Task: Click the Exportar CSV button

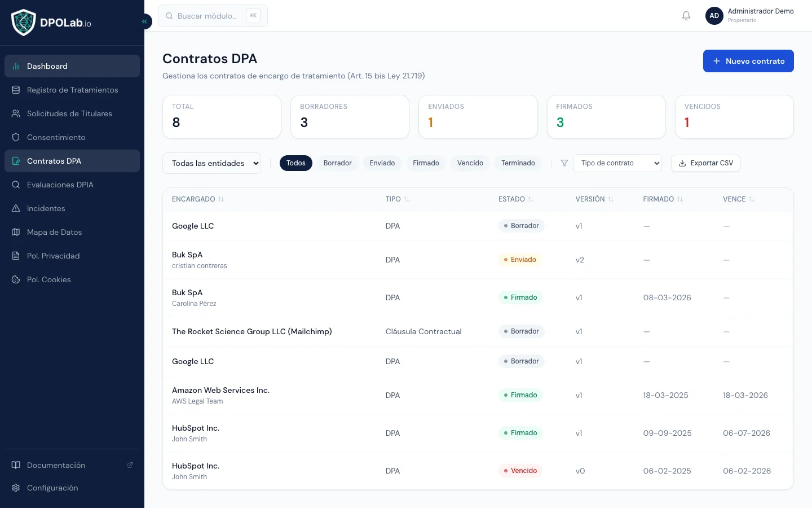Action: coord(705,163)
